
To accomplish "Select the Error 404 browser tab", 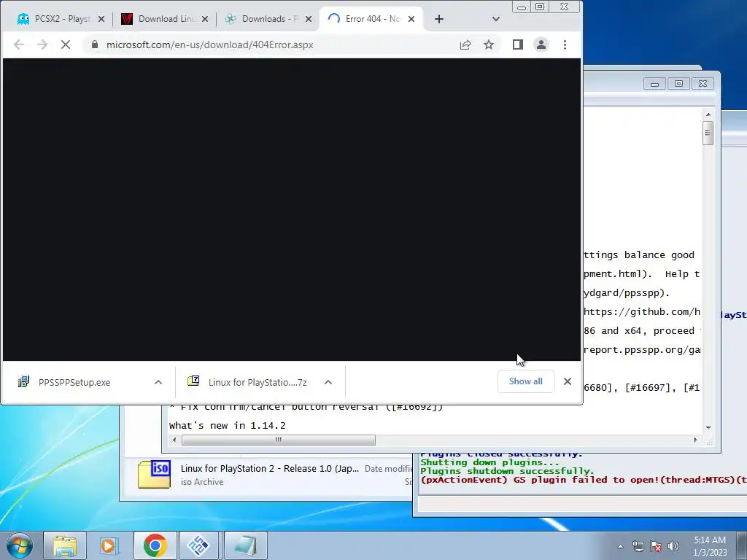I will click(371, 19).
